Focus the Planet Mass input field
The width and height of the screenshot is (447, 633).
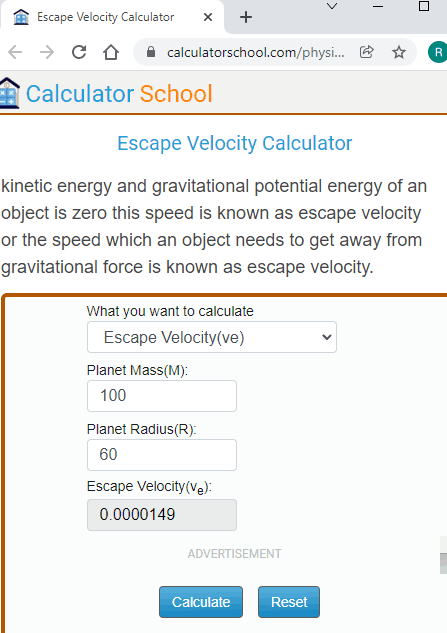coord(162,396)
